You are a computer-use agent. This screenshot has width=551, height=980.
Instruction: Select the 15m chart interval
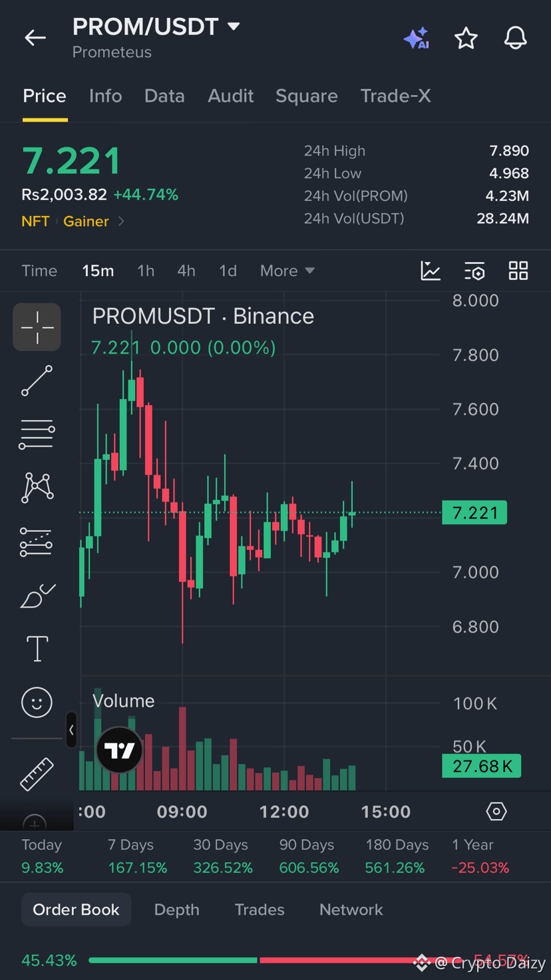point(98,271)
